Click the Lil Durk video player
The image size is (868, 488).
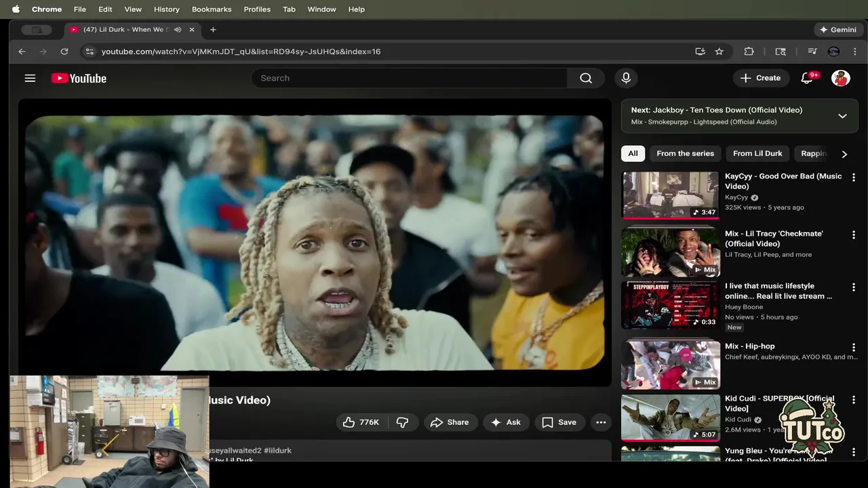pos(315,243)
